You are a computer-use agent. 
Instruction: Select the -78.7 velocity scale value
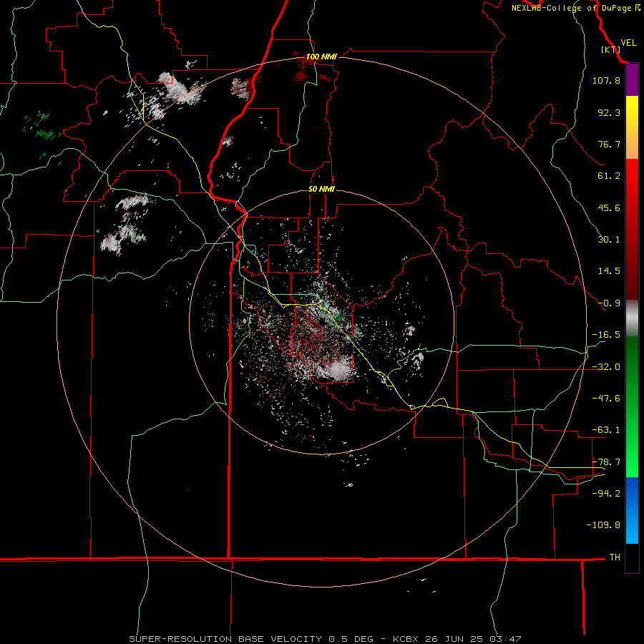[x=606, y=462]
